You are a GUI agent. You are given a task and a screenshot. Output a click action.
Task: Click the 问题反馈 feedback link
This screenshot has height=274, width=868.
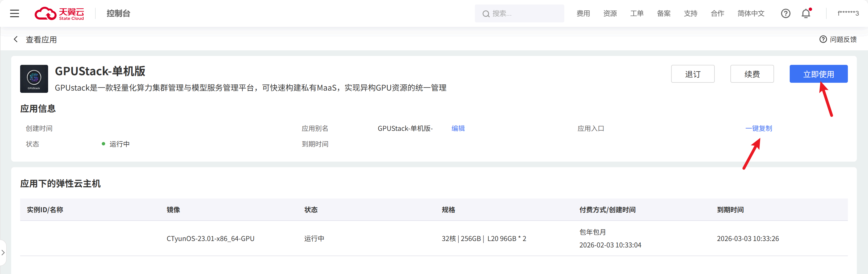click(838, 39)
